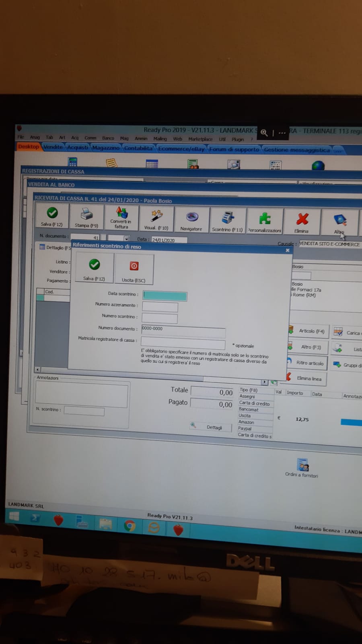Save the receipt with Salva (F12) in Ricevuta toolbar

52,216
